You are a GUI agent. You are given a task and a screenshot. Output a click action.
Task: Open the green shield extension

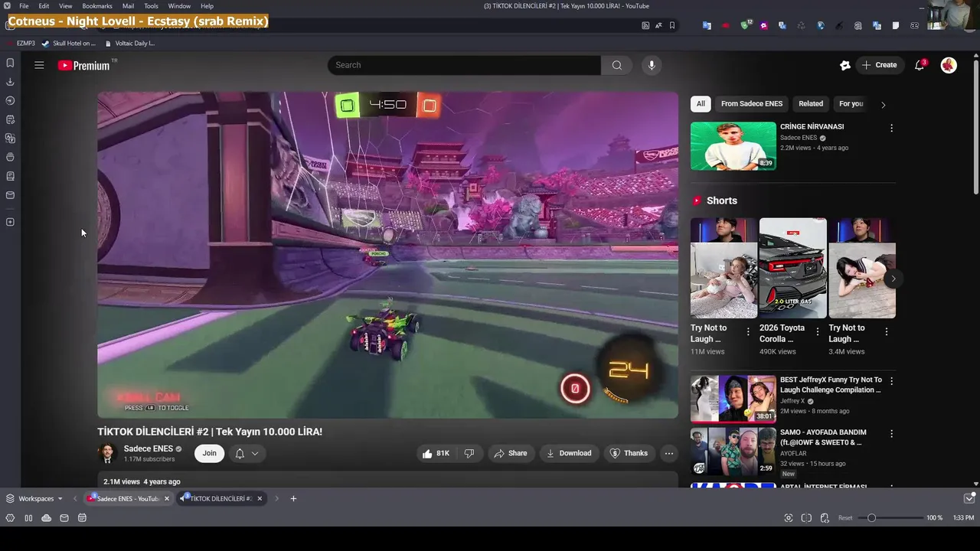pos(745,25)
